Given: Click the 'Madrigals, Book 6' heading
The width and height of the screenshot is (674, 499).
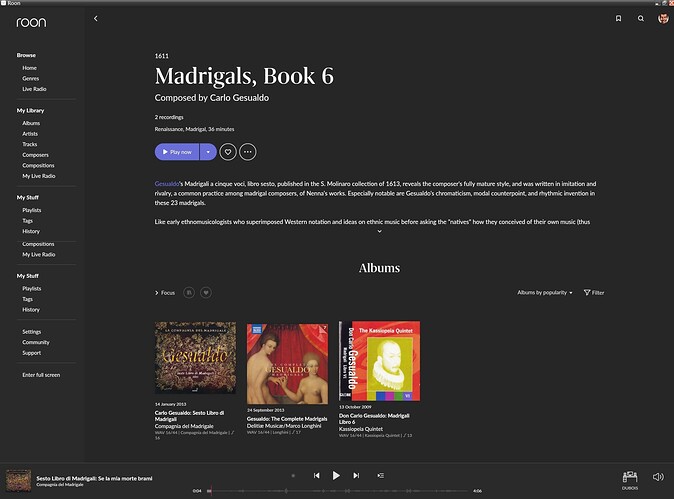Looking at the screenshot, I should [x=244, y=76].
